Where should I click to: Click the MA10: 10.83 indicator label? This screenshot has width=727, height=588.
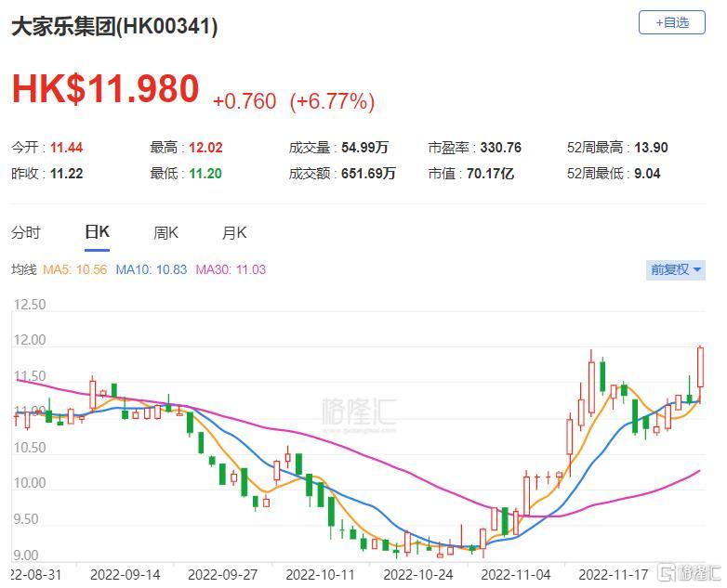point(152,269)
